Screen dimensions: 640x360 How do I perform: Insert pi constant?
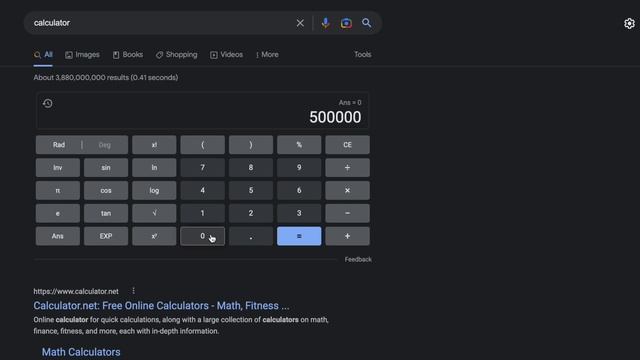[58, 191]
